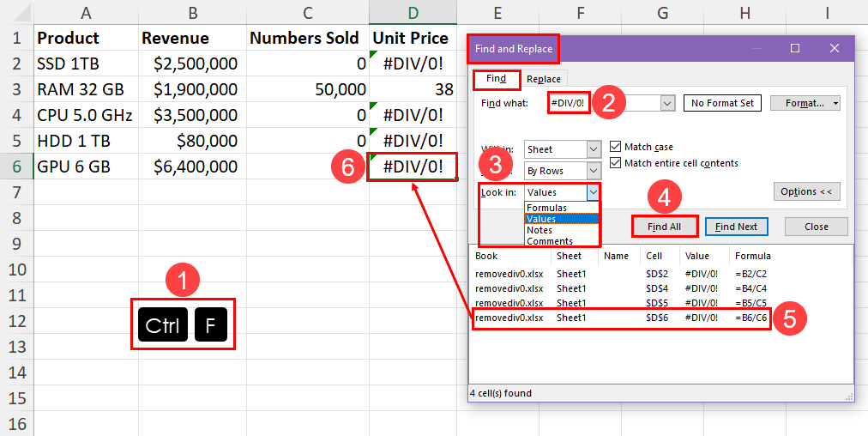Viewport: 868px width, 436px height.
Task: Select the $6,400,000 revenue cell
Action: (x=193, y=167)
